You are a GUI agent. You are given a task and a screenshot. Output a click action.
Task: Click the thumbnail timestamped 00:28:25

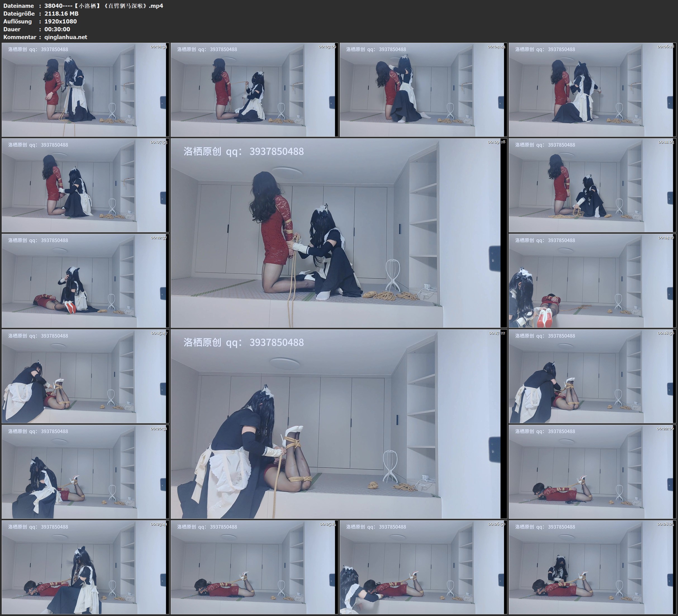pyautogui.click(x=592, y=567)
